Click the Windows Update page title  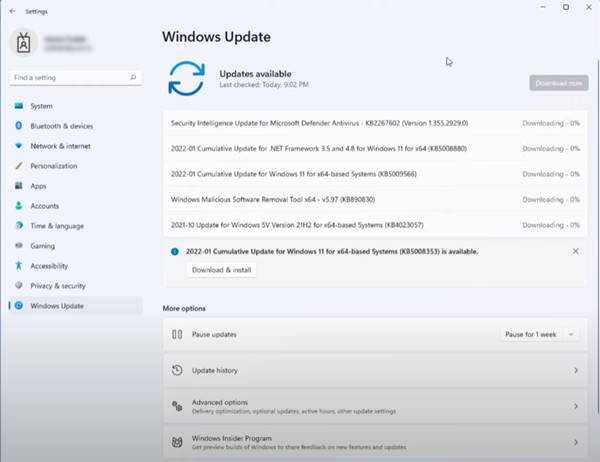tap(217, 37)
